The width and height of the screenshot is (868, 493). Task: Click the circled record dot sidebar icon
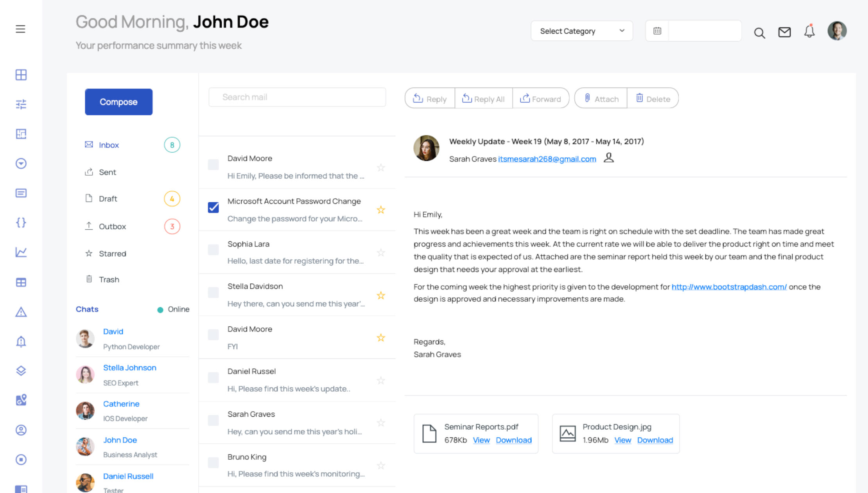[x=21, y=459]
